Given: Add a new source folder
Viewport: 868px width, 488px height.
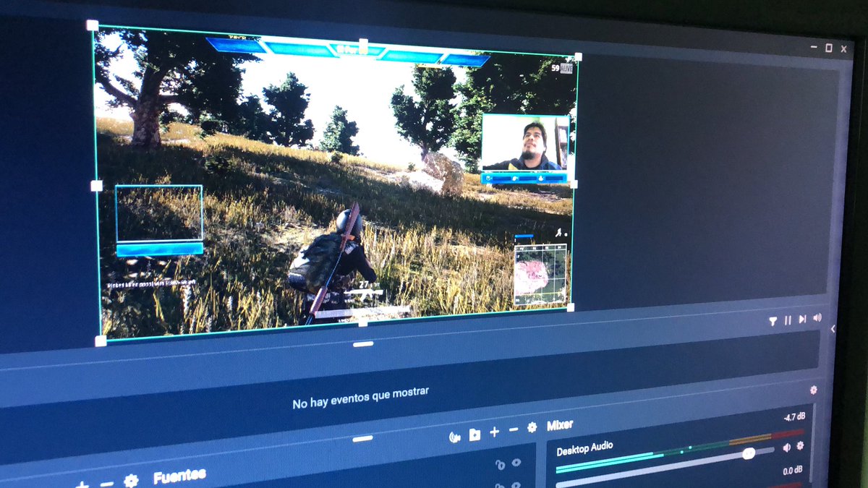Looking at the screenshot, I should pos(475,435).
